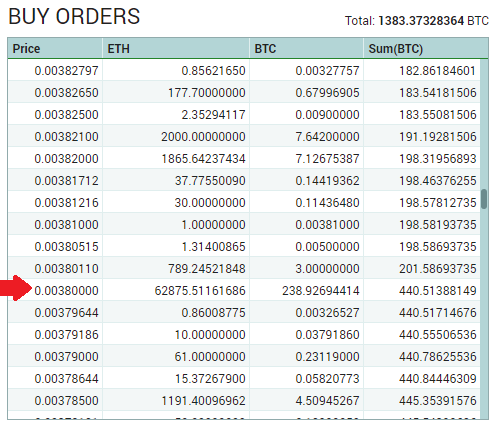Click the scrollbar thumb in buy orders table
The width and height of the screenshot is (501, 435).
coord(484,199)
